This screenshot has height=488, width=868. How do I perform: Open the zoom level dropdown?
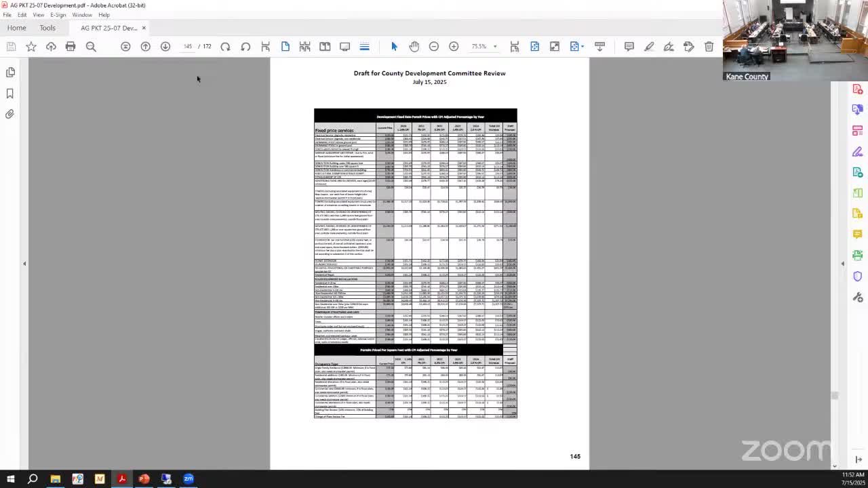(495, 46)
